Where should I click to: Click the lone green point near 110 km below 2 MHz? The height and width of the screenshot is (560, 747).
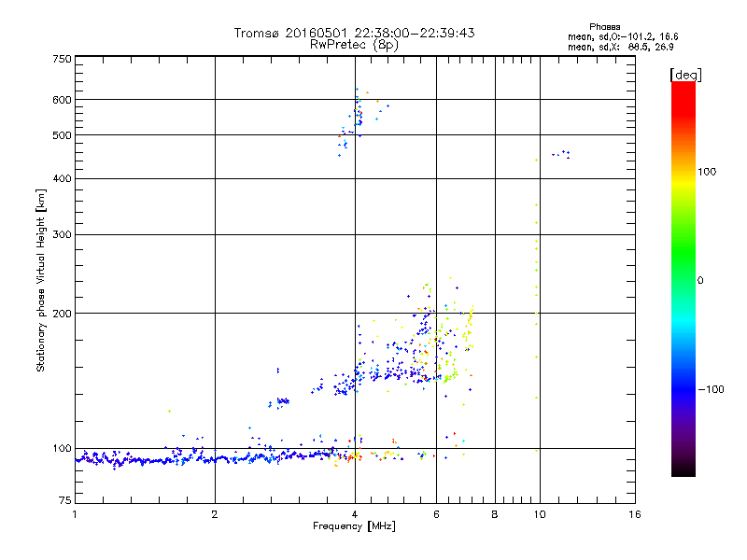coord(169,411)
